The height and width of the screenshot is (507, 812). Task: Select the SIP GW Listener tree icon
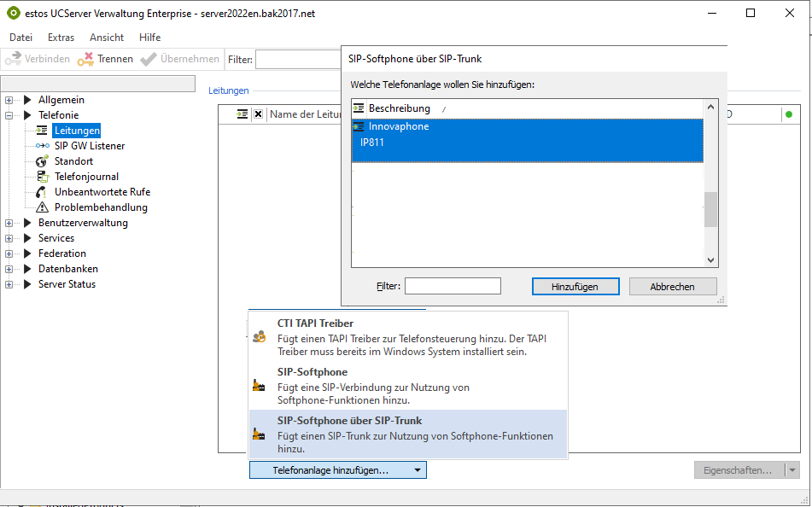point(42,146)
